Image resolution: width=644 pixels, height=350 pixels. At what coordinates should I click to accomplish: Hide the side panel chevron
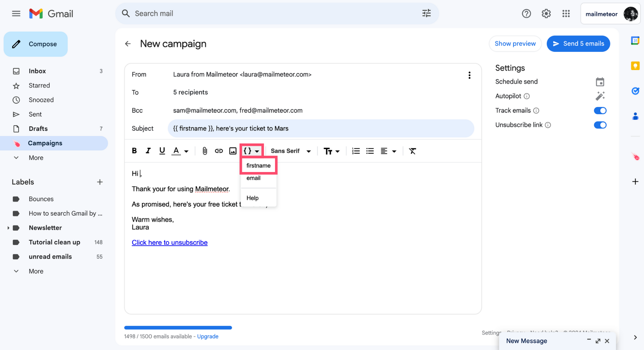pos(635,337)
